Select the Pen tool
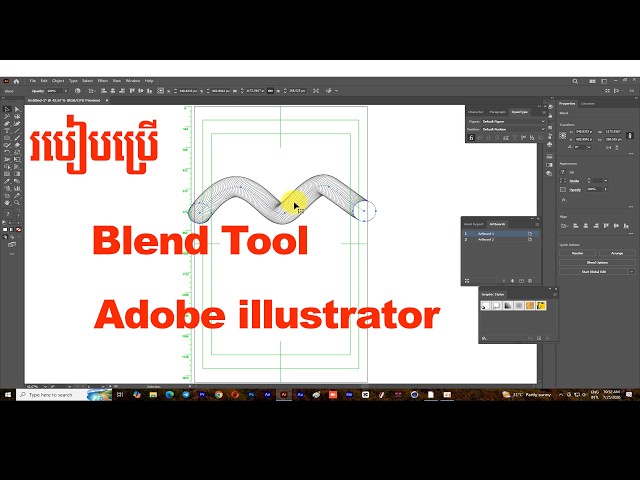 (x=7, y=124)
